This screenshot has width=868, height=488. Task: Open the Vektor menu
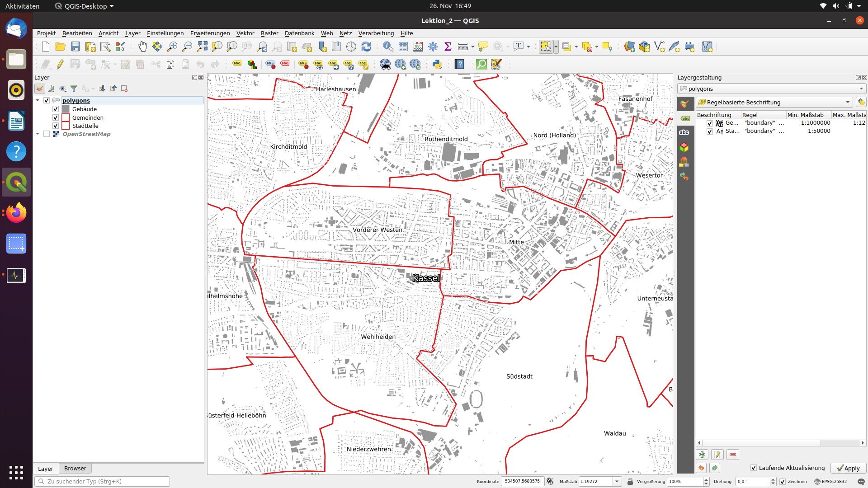[x=245, y=33]
